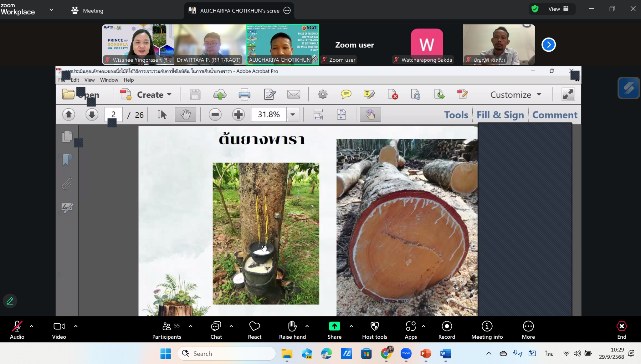Go to the next page arrow
Screen dimensions: 641x364
92,115
